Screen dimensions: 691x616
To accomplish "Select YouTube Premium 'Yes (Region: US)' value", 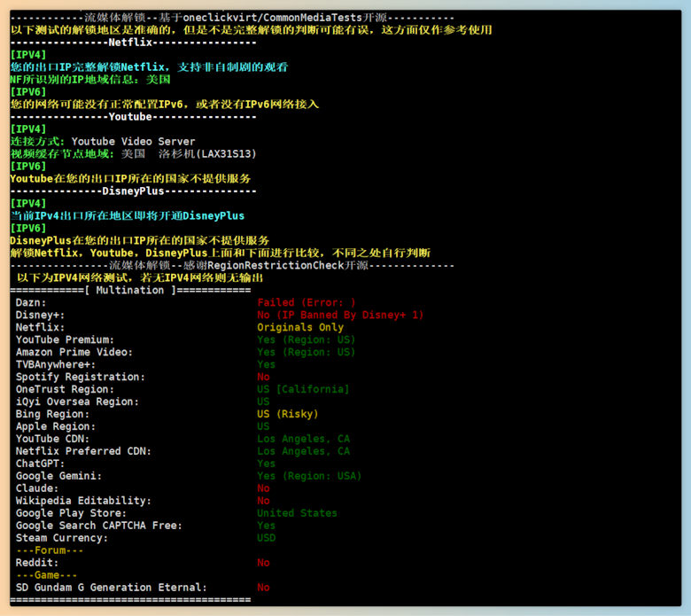I will click(307, 339).
